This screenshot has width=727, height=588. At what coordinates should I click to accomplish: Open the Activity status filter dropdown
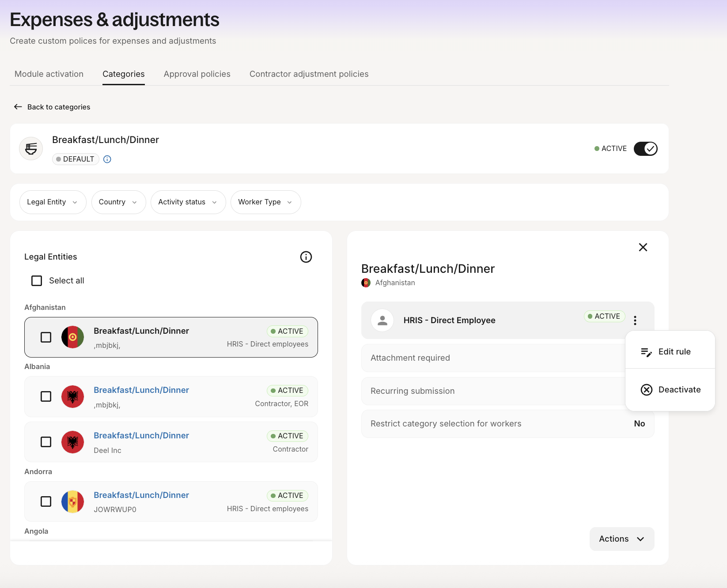pyautogui.click(x=189, y=202)
